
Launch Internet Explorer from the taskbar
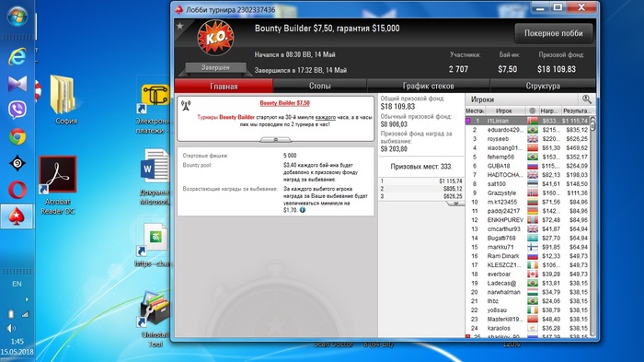click(x=17, y=56)
